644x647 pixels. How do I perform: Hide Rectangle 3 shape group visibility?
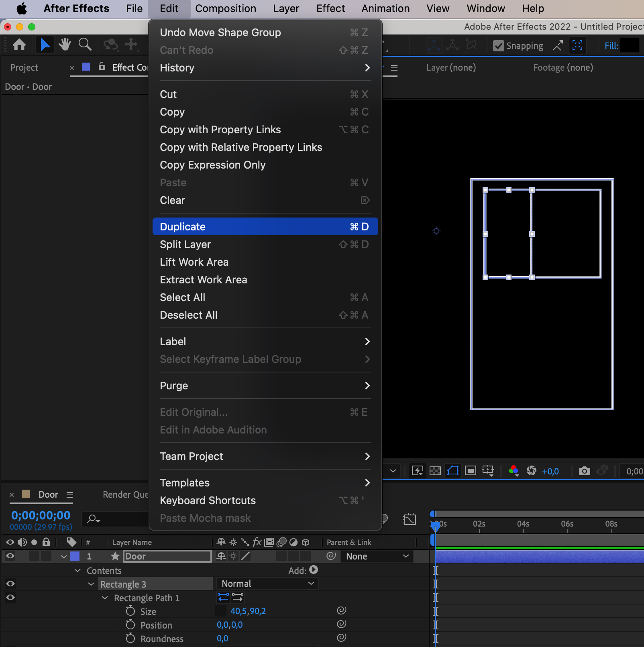pyautogui.click(x=10, y=584)
